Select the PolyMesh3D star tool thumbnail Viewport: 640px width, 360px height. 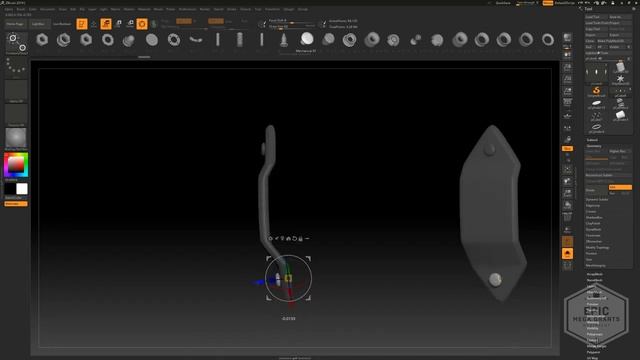click(x=620, y=79)
